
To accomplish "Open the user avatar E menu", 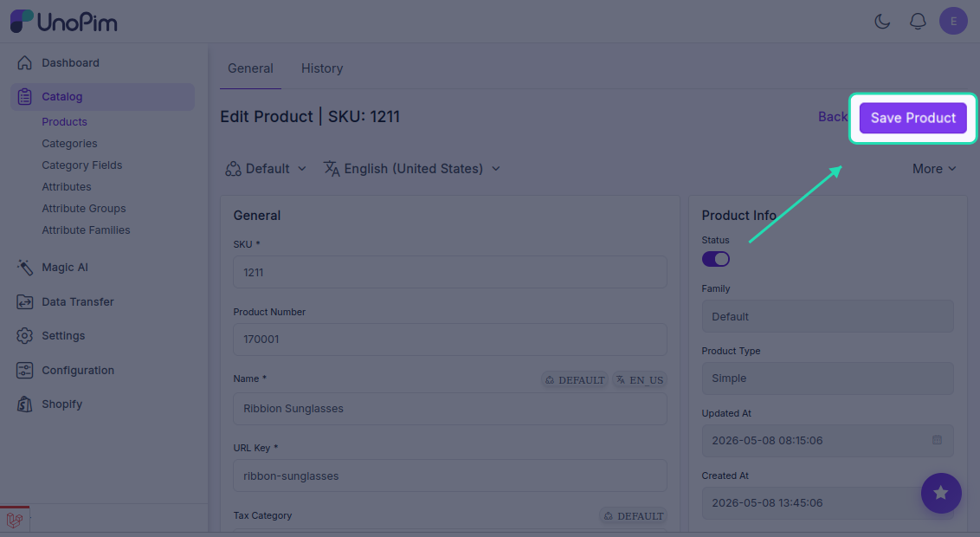I will 953,22.
